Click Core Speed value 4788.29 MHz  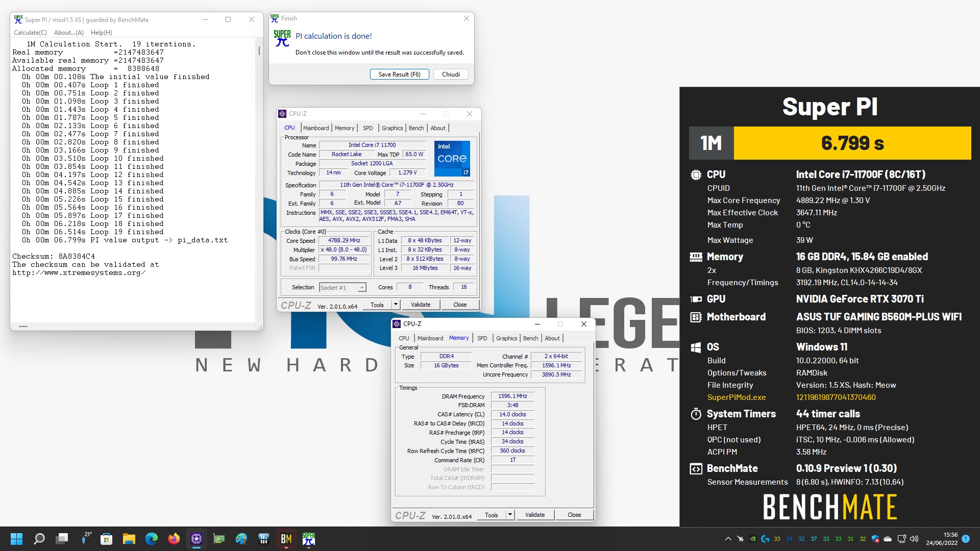(x=344, y=240)
